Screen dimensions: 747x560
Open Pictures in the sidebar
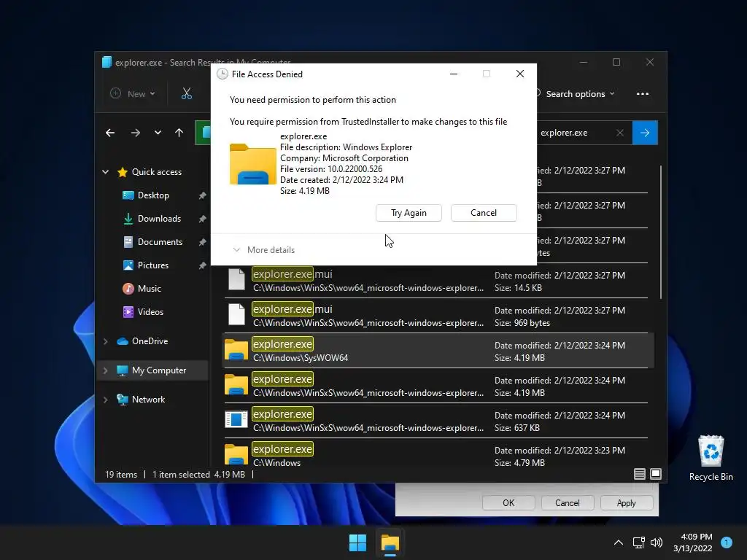click(x=153, y=265)
